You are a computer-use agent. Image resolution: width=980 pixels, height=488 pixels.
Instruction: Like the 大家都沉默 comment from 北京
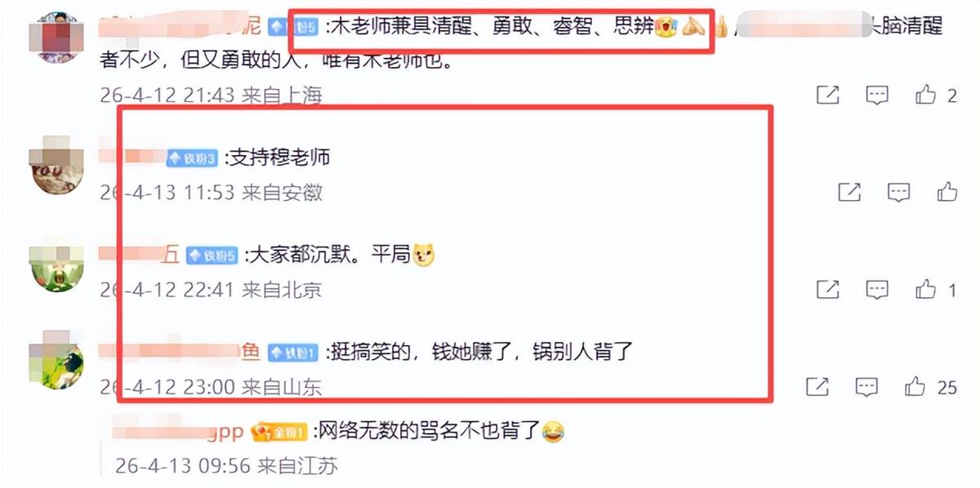925,289
